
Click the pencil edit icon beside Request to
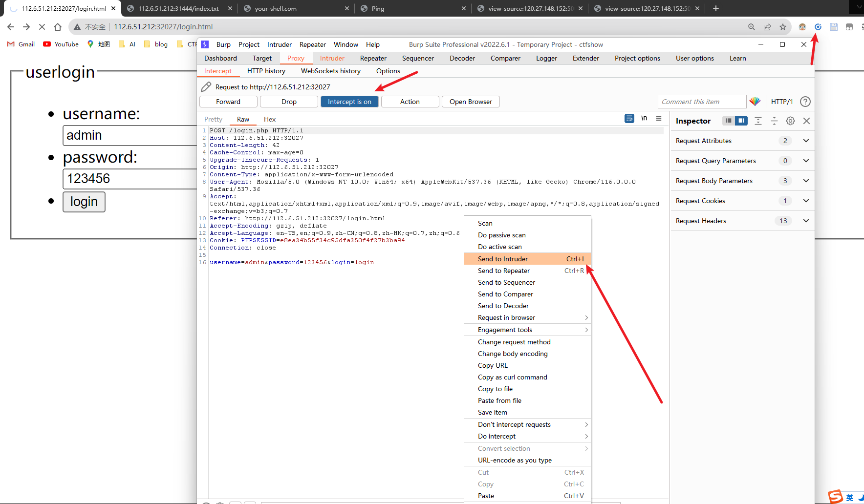(x=206, y=87)
